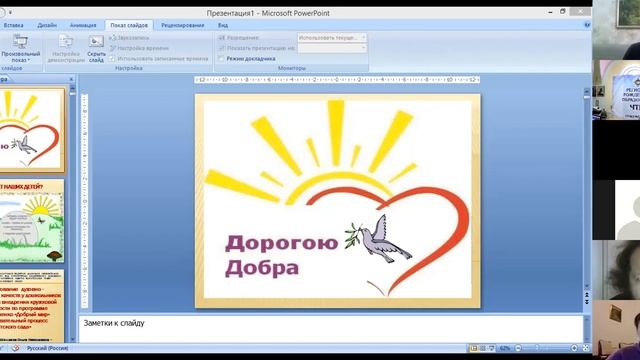The image size is (640, 360).
Task: Select the first slide thumbnail Дорогою Добра
Action: click(32, 130)
